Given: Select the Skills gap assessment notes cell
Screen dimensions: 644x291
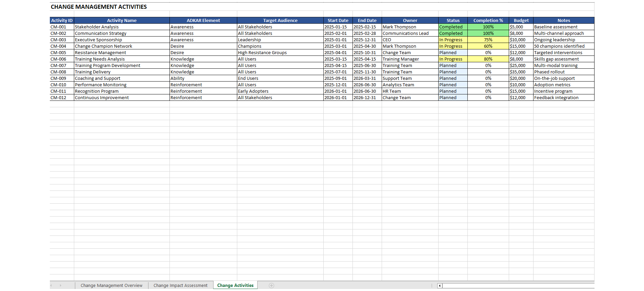Looking at the screenshot, I should click(x=564, y=59).
